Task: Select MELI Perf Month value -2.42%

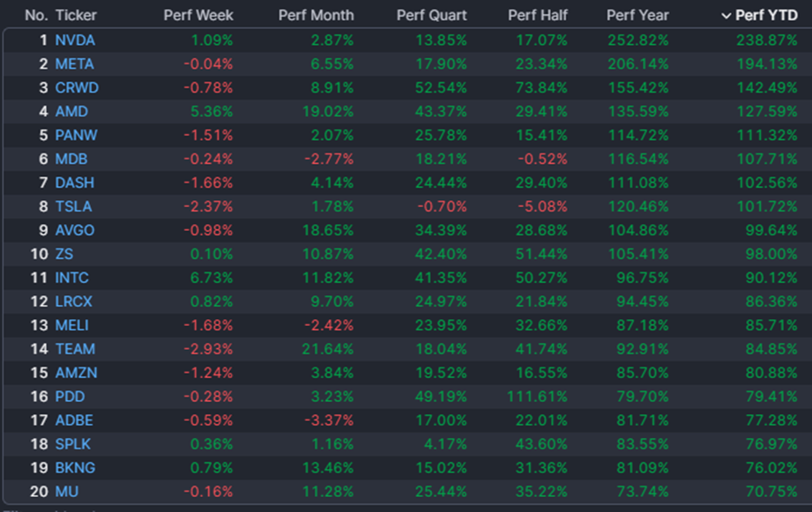Action: pyautogui.click(x=329, y=326)
